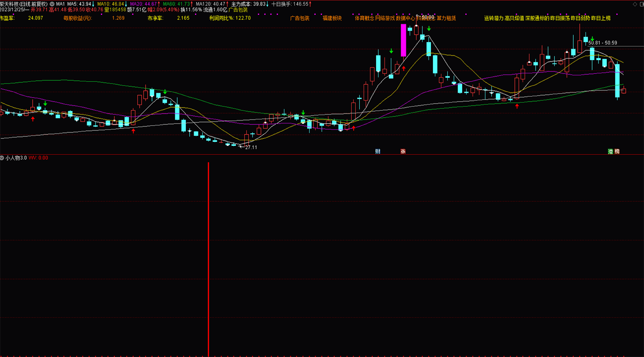Open the 紫天科技(日线.前复权) title dropdown
Screen dimensions: 644x357
(24, 3)
